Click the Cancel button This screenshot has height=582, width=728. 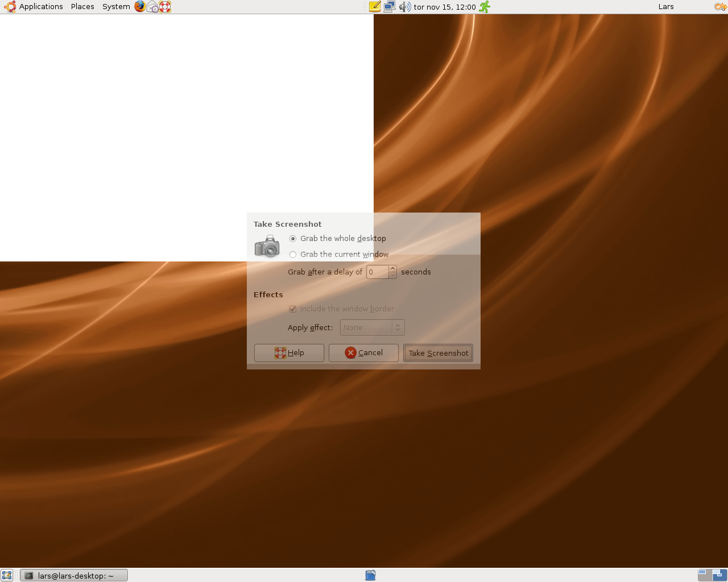point(363,353)
